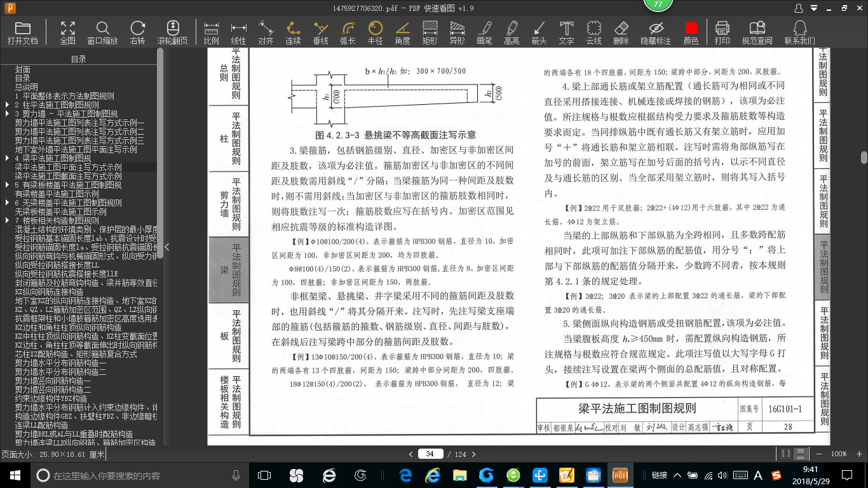Activate the 窗口缩放 window zoom tool
Screen dimensions: 868x488
102,32
